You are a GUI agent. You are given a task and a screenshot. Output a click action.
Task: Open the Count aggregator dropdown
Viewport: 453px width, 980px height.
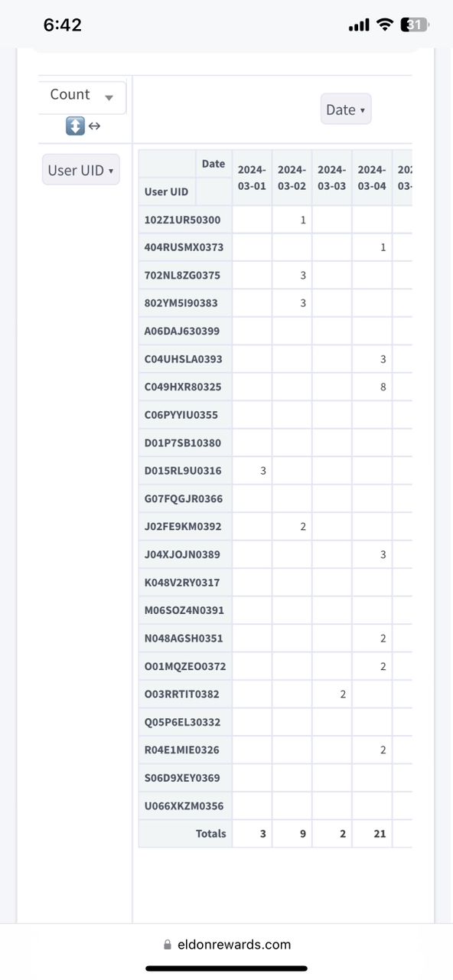point(82,96)
